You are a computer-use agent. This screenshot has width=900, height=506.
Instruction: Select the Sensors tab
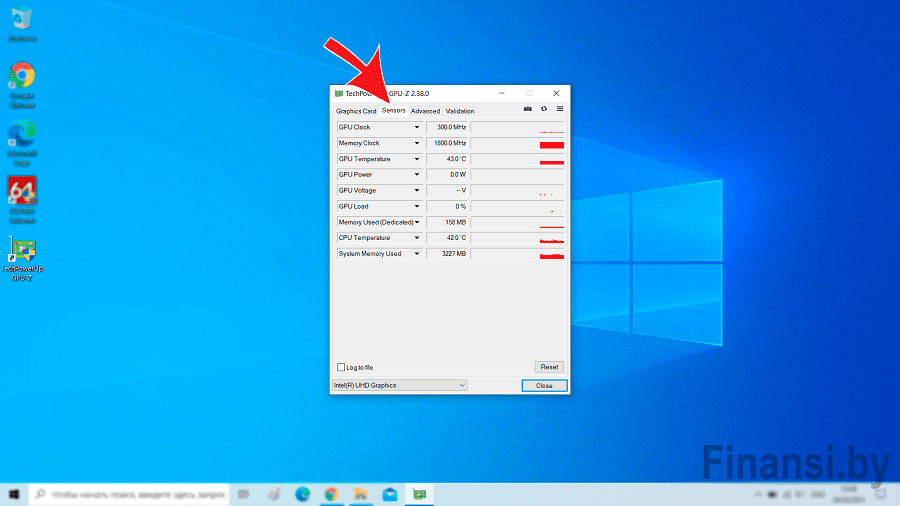click(394, 110)
